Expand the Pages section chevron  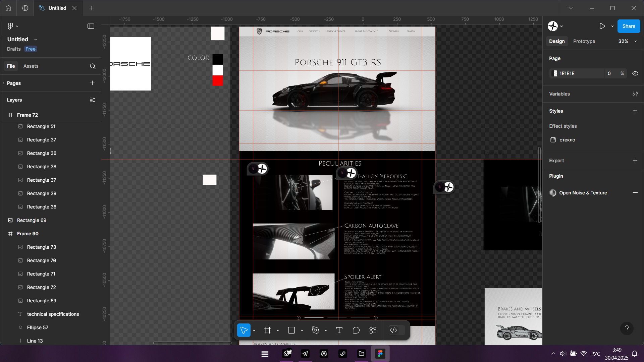(x=4, y=83)
